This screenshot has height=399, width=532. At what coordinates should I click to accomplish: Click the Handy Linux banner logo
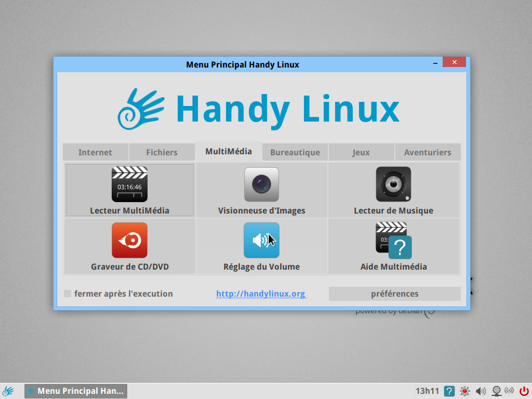(259, 109)
